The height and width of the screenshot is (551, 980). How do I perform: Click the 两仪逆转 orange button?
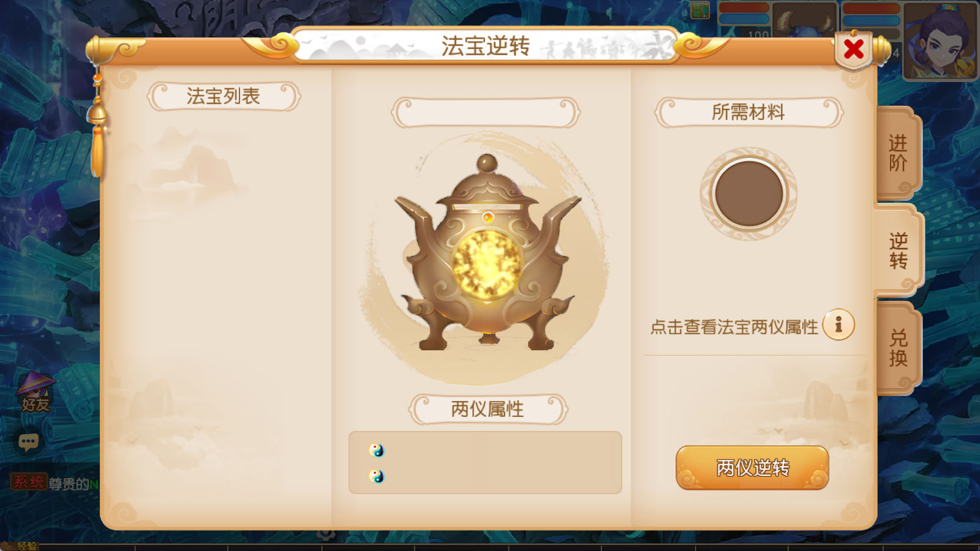point(752,468)
